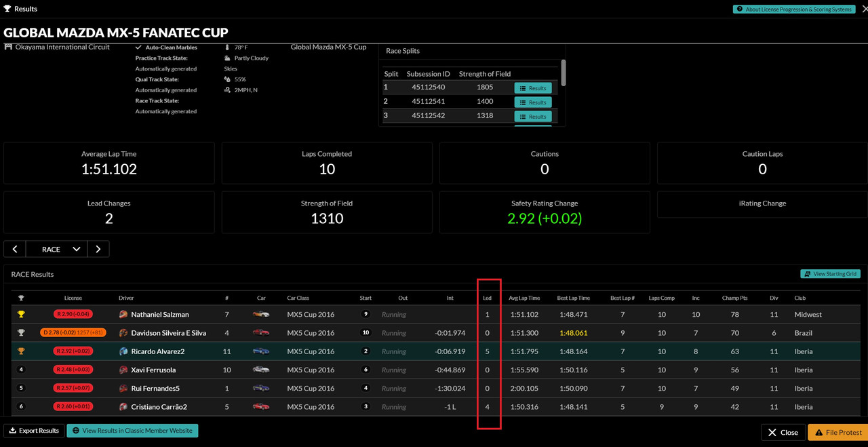The height and width of the screenshot is (447, 868).
Task: Select driver name Davidson Silveira E Silva
Action: pyautogui.click(x=168, y=333)
